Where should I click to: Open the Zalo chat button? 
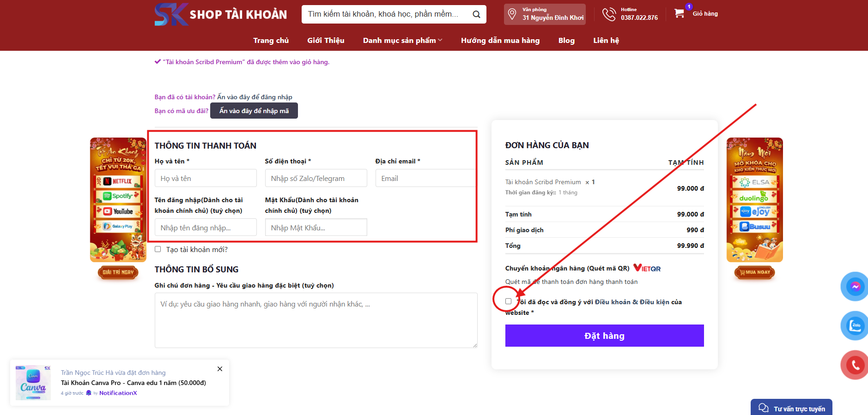[x=855, y=325]
